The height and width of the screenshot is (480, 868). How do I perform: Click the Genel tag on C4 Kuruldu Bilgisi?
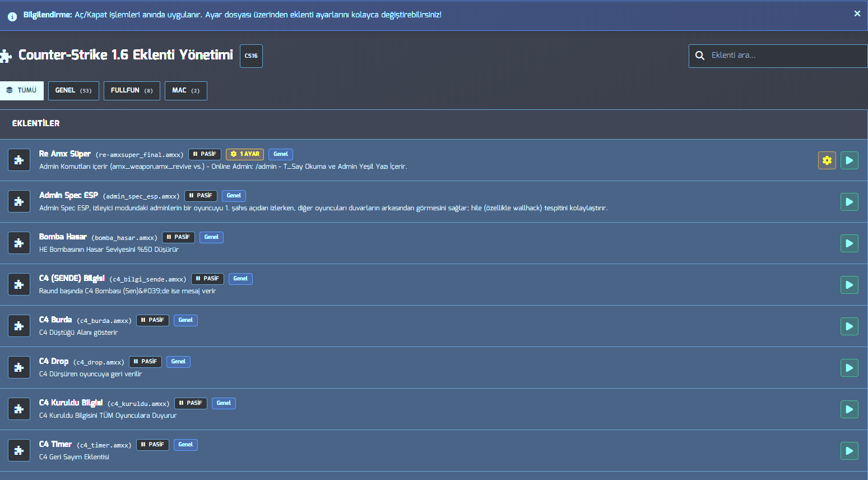click(224, 403)
